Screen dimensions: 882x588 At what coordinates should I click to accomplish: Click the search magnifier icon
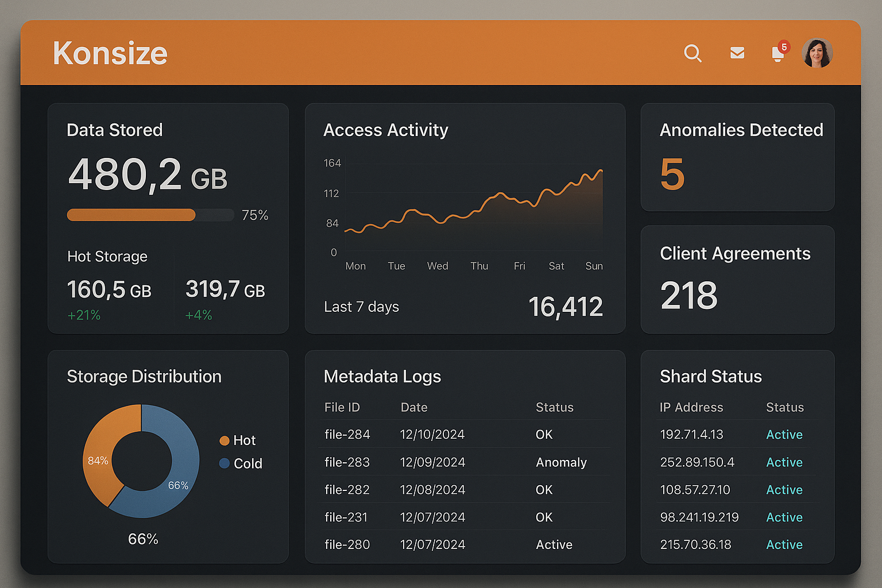(x=693, y=53)
